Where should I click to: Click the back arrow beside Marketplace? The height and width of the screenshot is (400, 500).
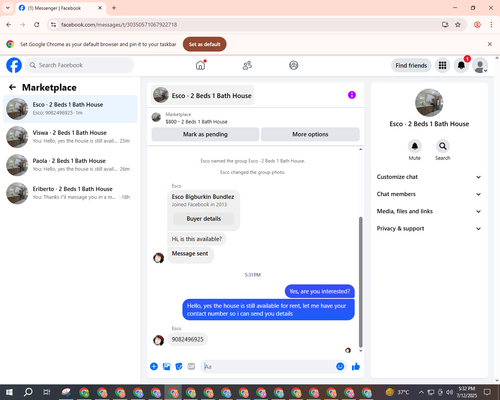coord(12,87)
